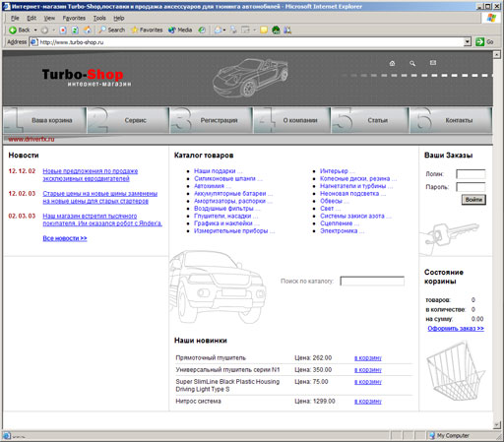
Task: Click the Войти login button
Action: point(473,200)
